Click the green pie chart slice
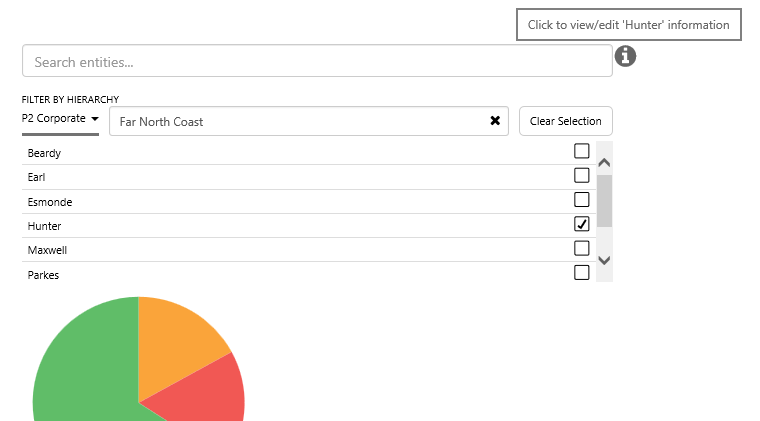The image size is (760, 421). (x=85, y=370)
